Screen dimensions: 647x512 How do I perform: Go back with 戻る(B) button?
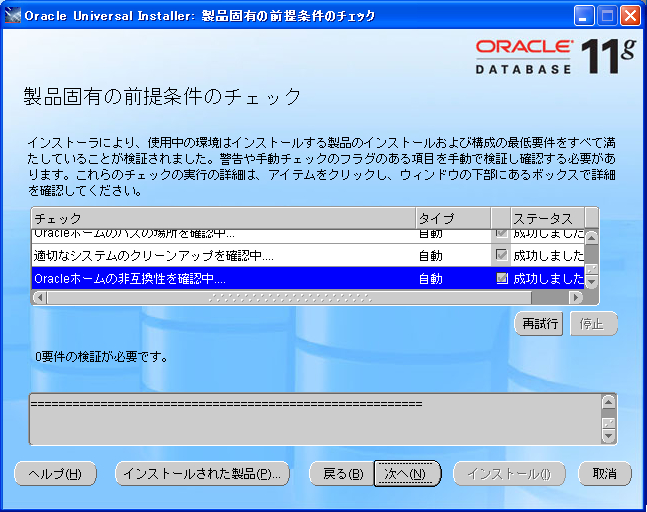coord(342,474)
